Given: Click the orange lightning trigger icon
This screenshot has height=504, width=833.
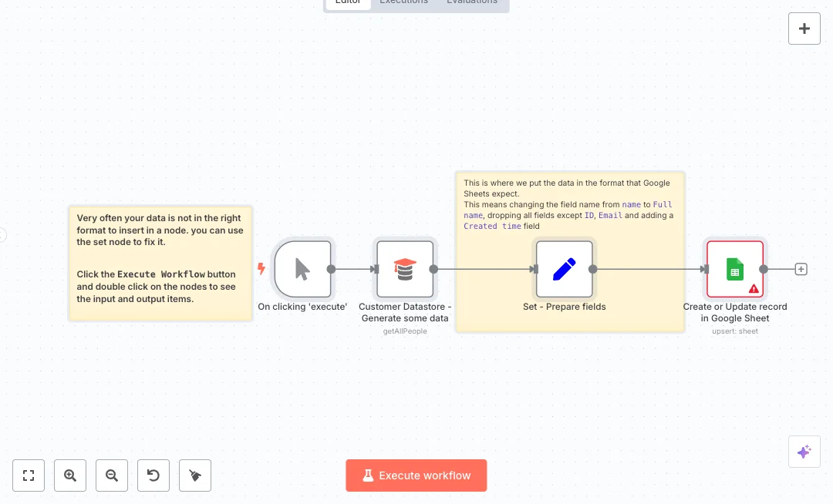Looking at the screenshot, I should (x=261, y=269).
